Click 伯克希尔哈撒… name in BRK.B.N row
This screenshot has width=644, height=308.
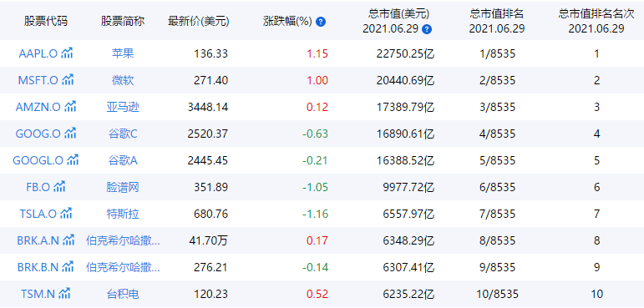123,267
